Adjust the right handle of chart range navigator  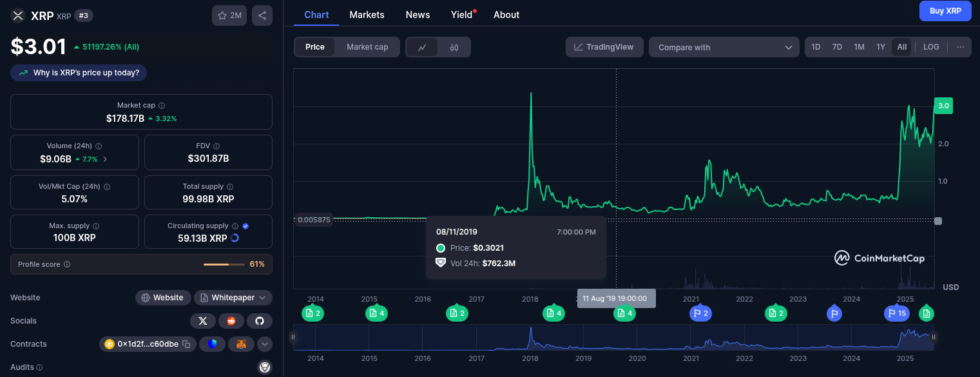pos(934,336)
